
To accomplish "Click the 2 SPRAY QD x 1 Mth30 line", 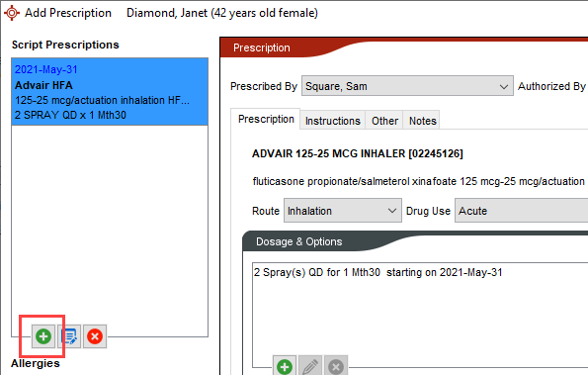I will coord(70,115).
